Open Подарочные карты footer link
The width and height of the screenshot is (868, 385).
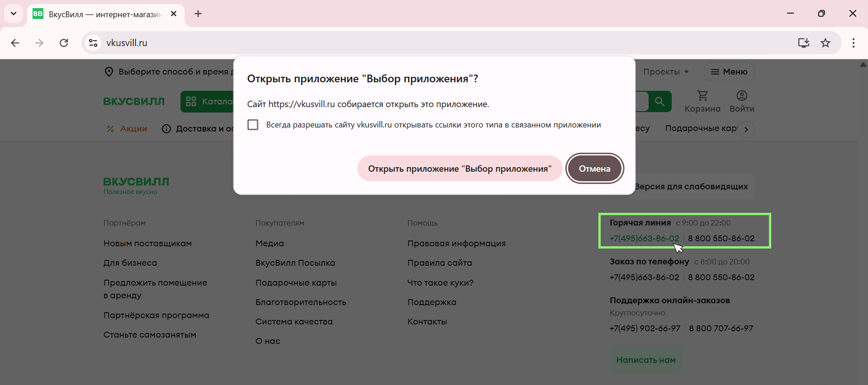tap(296, 283)
